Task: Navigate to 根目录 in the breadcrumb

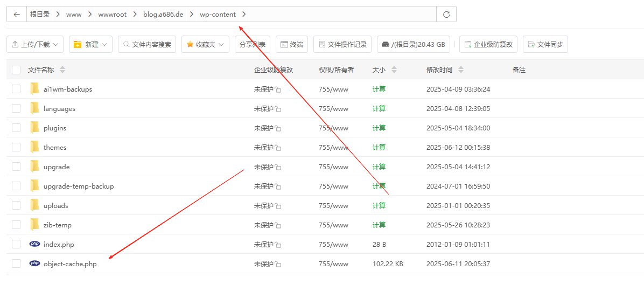Action: [x=40, y=15]
